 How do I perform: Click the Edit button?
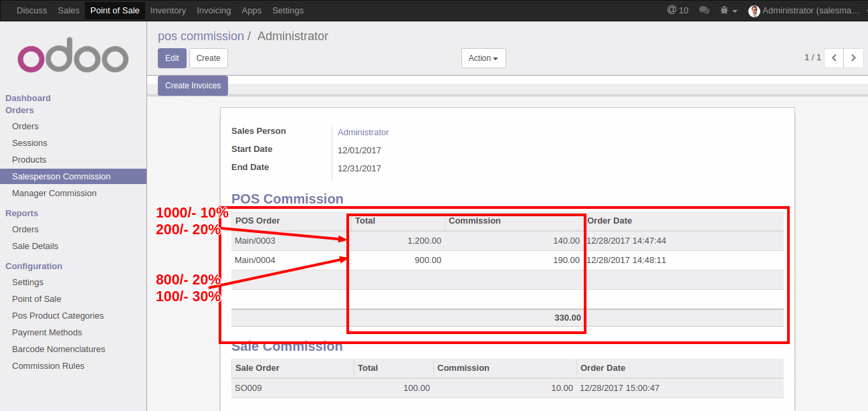(x=172, y=58)
